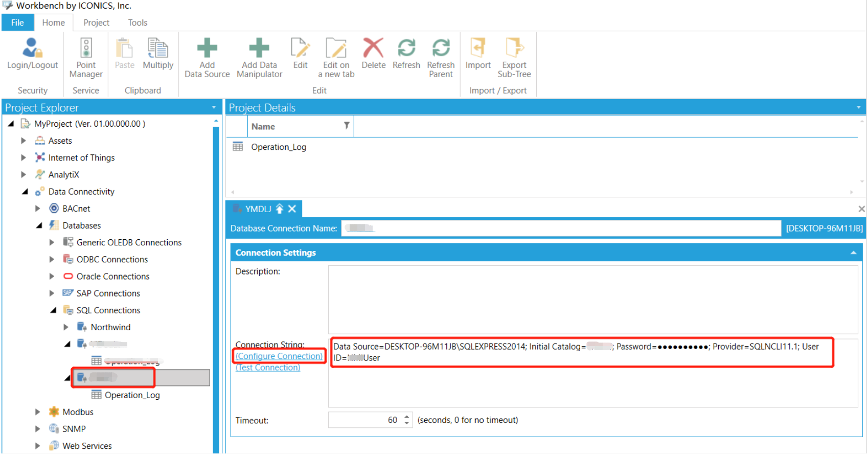Collapse the Data Connectivity node
This screenshot has height=456, width=868.
(25, 192)
